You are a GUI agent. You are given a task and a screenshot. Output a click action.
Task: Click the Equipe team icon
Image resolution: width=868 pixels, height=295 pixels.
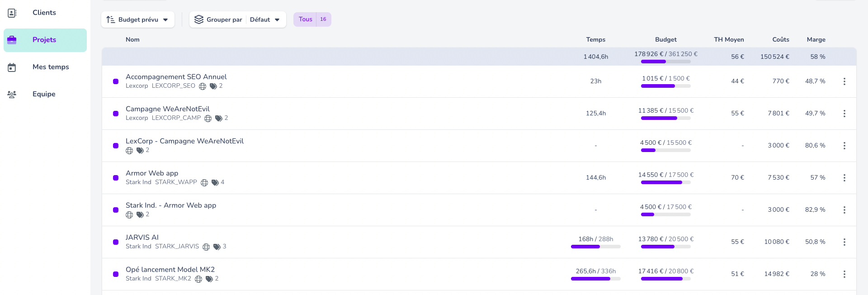coord(12,95)
